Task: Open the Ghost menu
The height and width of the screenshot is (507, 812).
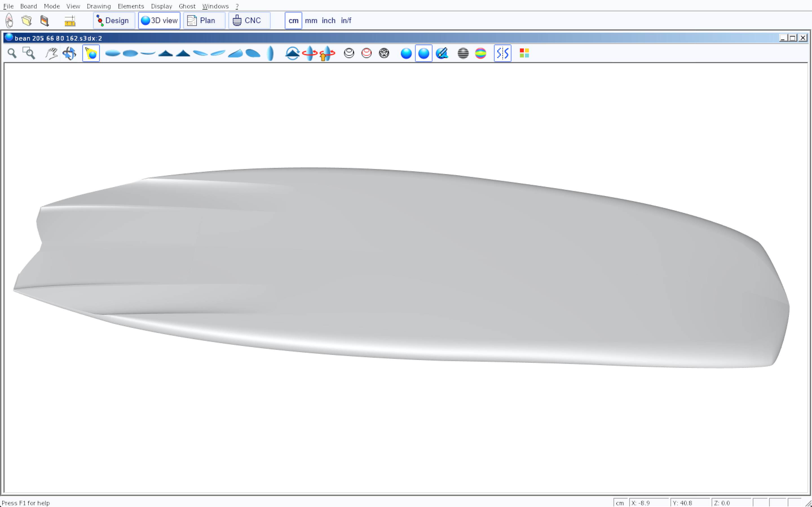Action: 187,6
